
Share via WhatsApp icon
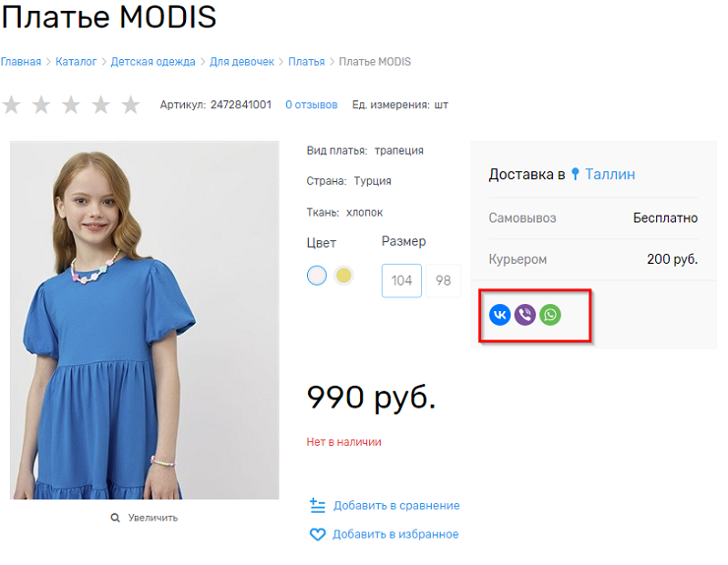pos(550,315)
